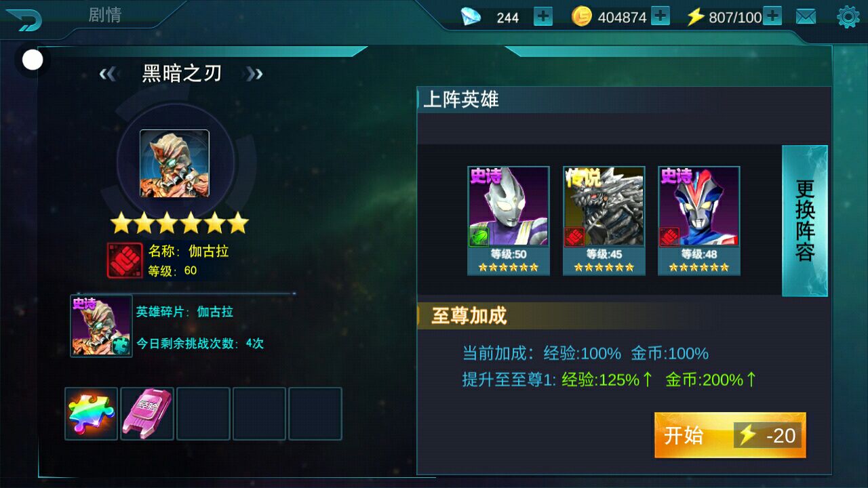The width and height of the screenshot is (868, 488).
Task: Tap the 伽古拉 boss portrait
Action: (x=175, y=164)
